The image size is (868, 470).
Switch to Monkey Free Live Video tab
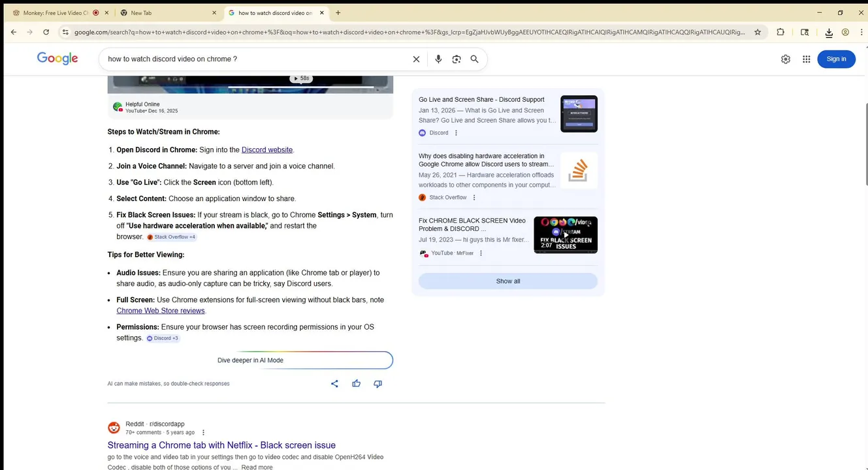pos(56,12)
